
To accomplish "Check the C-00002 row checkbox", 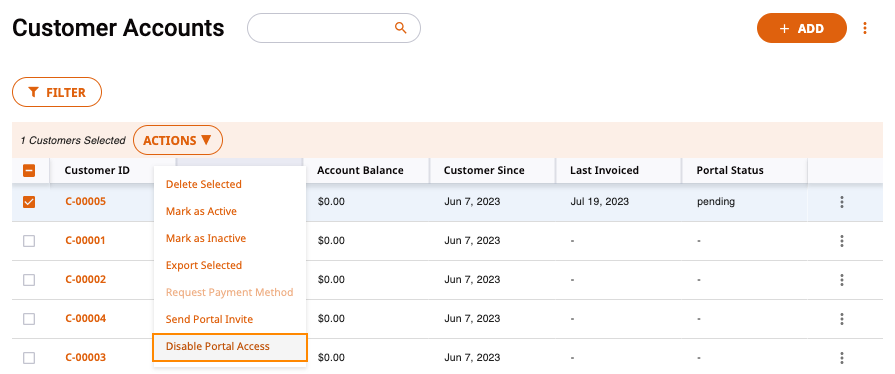I will tap(29, 280).
